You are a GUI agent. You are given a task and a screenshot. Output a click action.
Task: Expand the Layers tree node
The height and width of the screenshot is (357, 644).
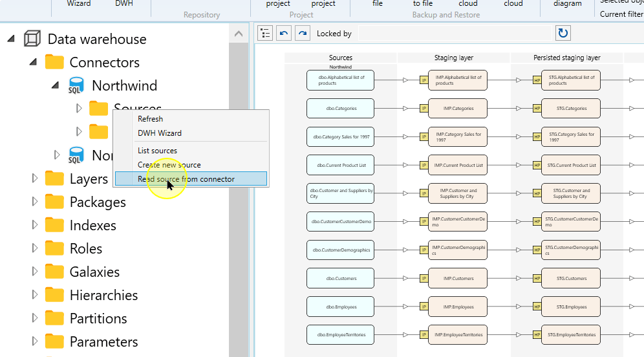pyautogui.click(x=35, y=178)
